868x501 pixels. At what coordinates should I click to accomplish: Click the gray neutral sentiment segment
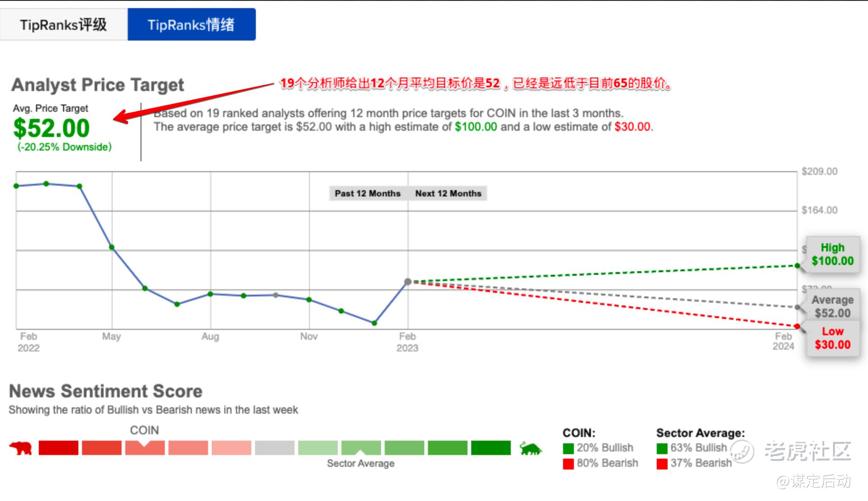tap(275, 448)
